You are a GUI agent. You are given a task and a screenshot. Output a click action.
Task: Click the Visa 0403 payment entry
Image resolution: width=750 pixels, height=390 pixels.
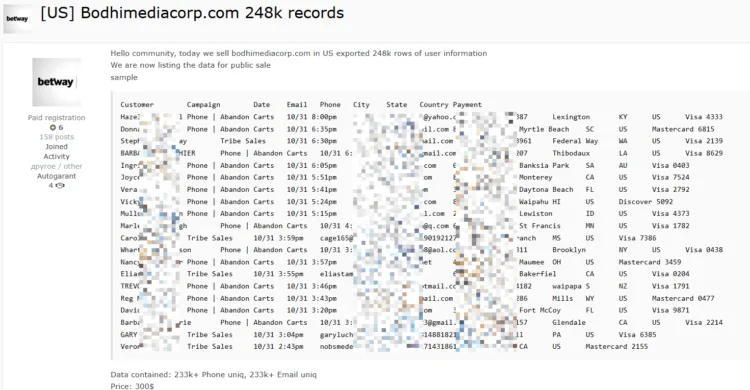[671, 166]
